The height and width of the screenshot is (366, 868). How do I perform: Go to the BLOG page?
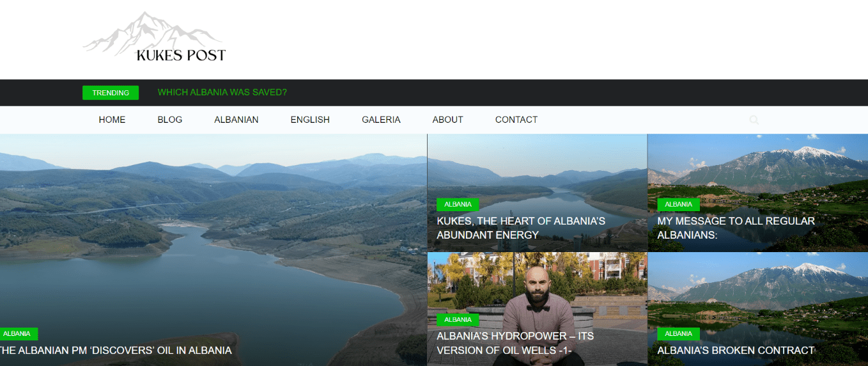click(x=170, y=120)
